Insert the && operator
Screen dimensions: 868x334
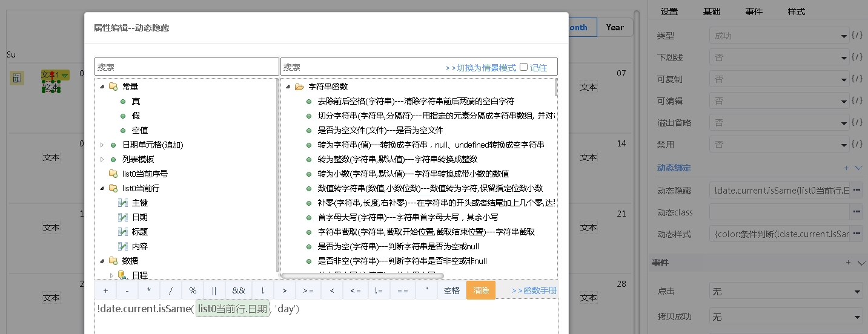(239, 290)
